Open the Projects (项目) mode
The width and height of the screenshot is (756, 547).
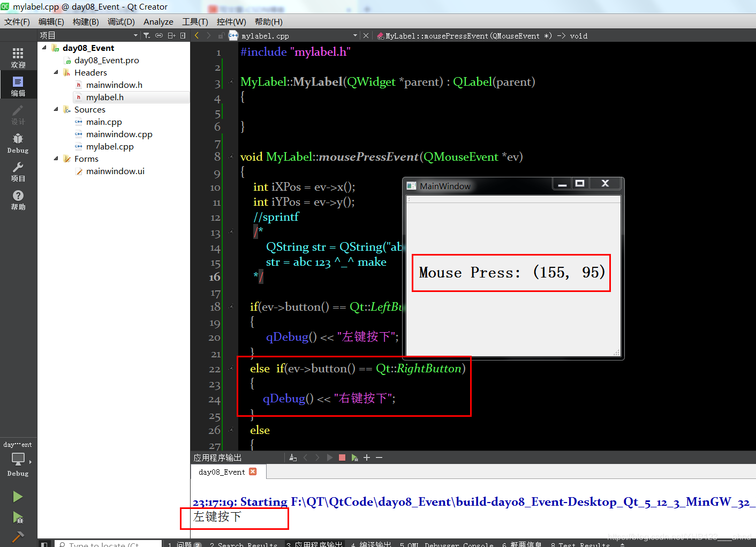coord(18,171)
